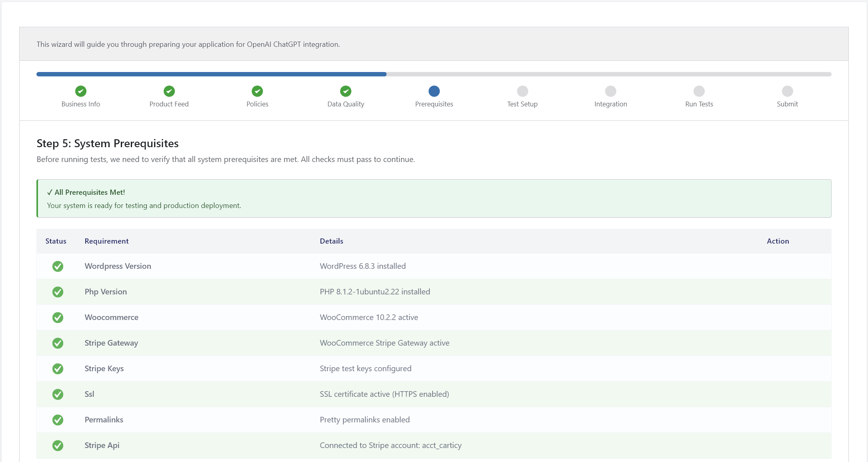This screenshot has height=462, width=868.
Task: Click the Stripe Gateway status check icon
Action: coord(58,343)
